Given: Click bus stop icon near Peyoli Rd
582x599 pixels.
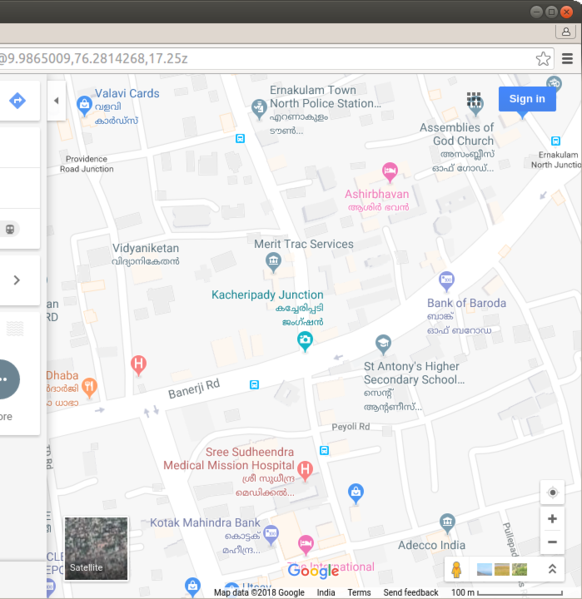Looking at the screenshot, I should (324, 450).
